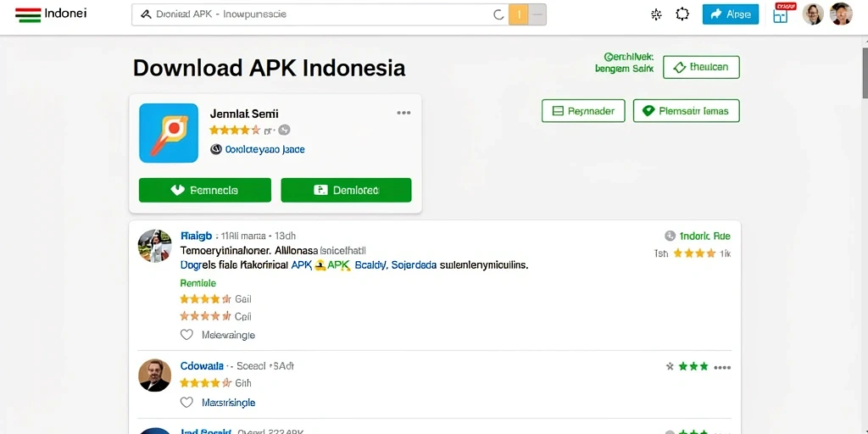
Task: Click the Eheulcen outlined button
Action: point(701,68)
